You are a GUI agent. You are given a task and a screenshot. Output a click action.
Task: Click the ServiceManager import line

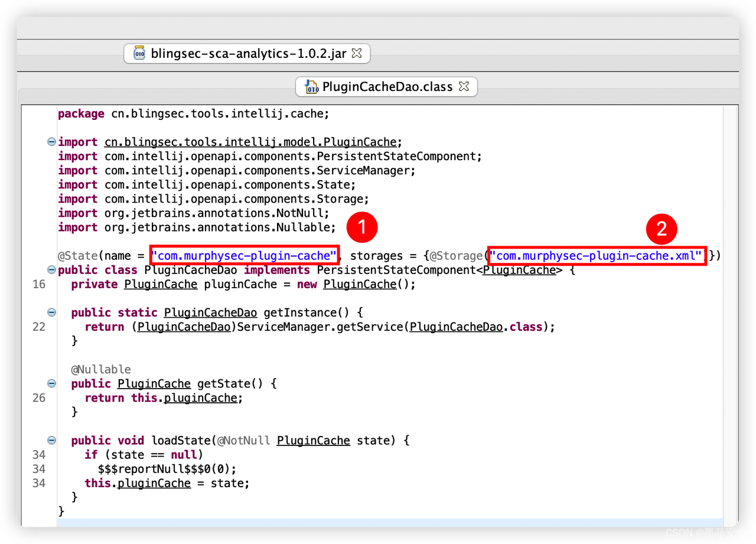click(x=237, y=171)
